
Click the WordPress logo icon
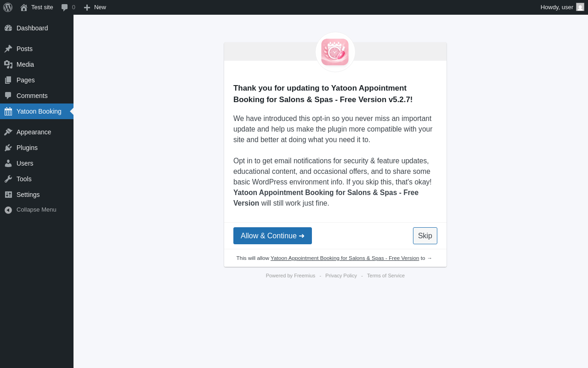pos(8,7)
